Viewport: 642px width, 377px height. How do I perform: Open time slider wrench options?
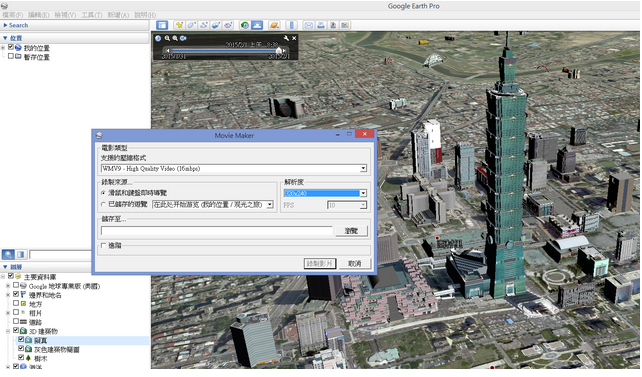pos(286,38)
